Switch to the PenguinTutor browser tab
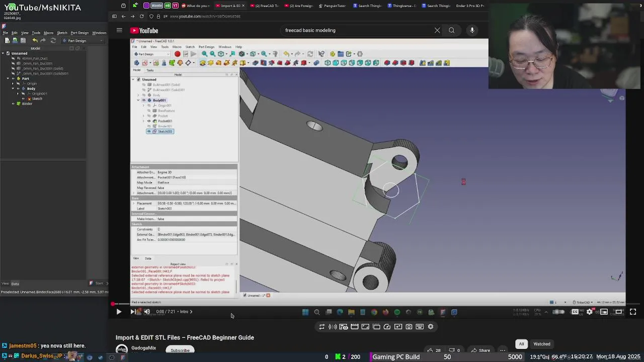 pyautogui.click(x=334, y=6)
